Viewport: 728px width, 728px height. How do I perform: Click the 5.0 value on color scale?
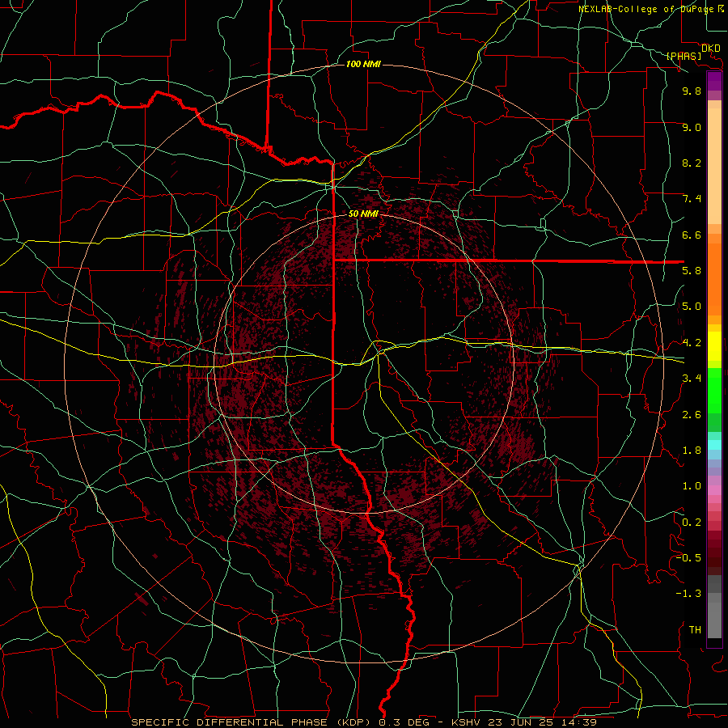[692, 307]
